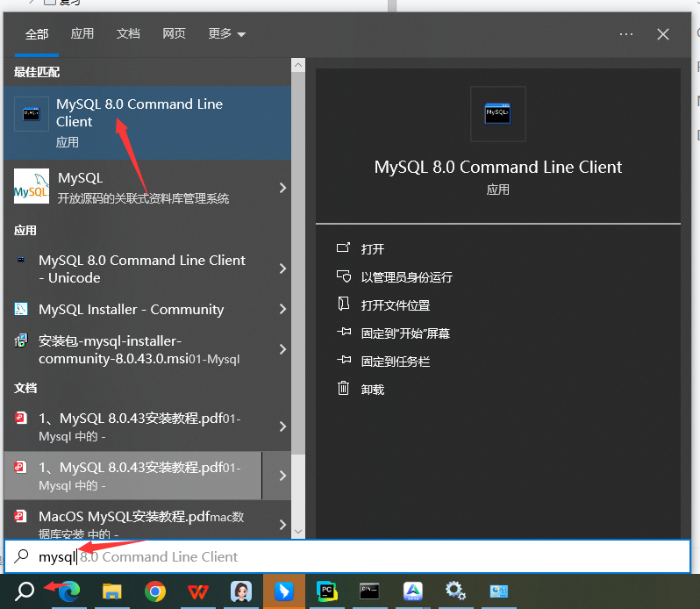Click the mysql-installer-community msi package icon
The image size is (700, 609).
click(21, 340)
